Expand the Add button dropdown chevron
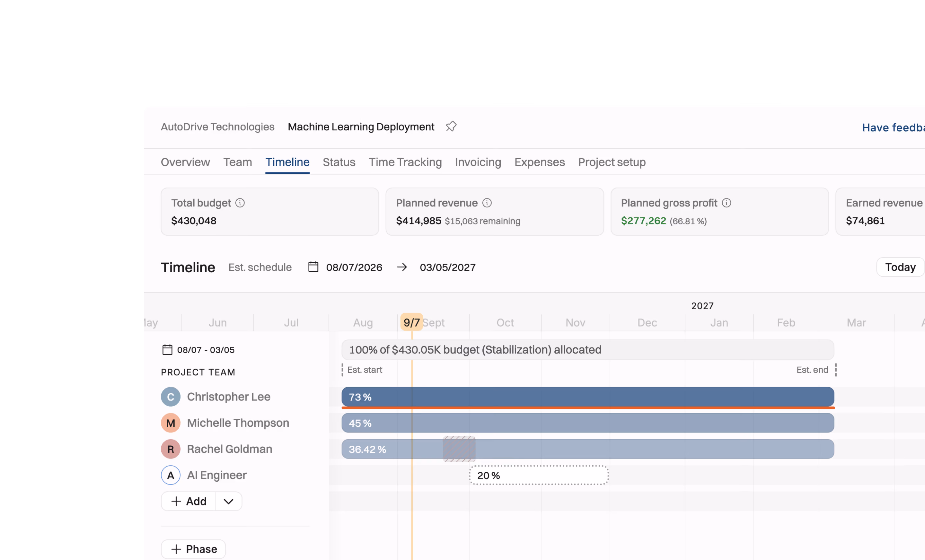925x560 pixels. [229, 502]
